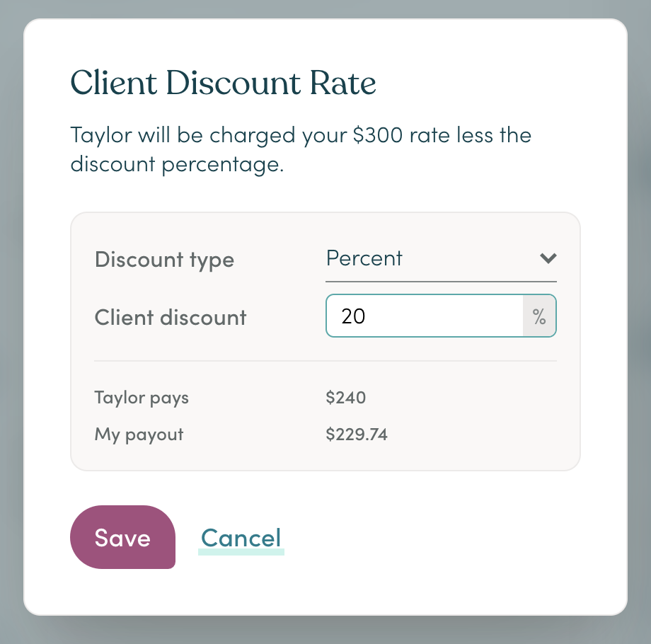Screen dimensions: 651x644
Task: Change Percent to another discount type
Action: pos(439,259)
